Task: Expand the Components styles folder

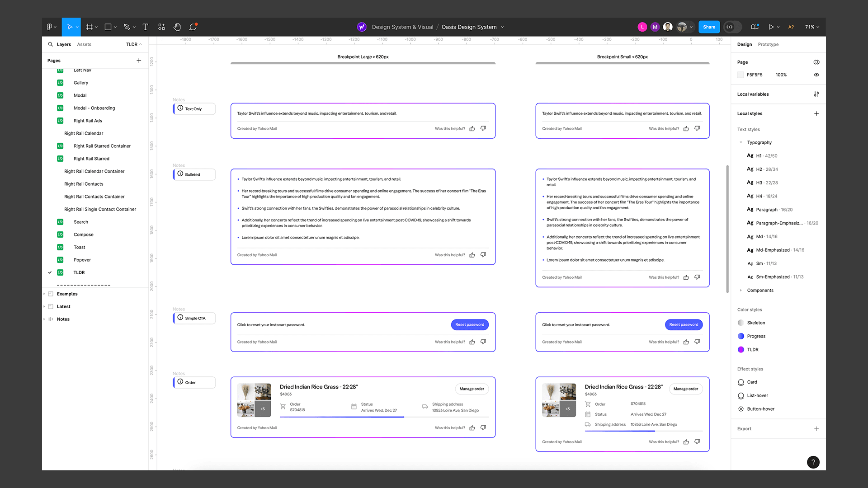Action: pos(741,291)
